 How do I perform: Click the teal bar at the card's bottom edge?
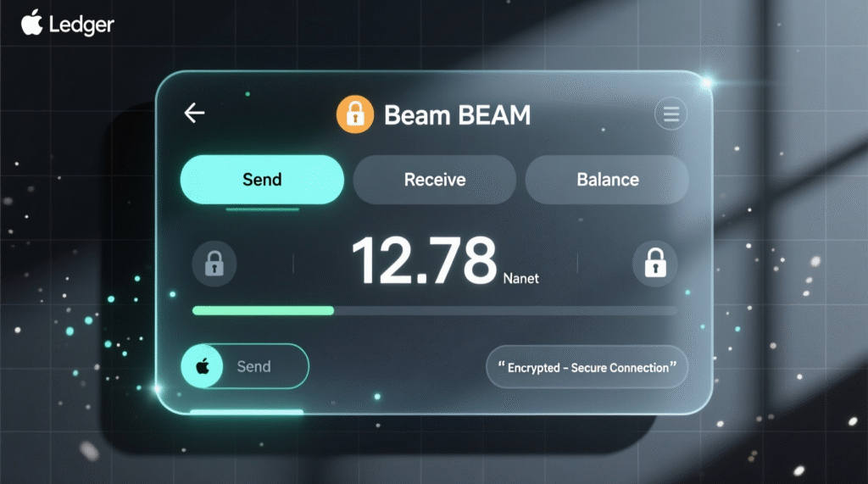click(x=247, y=412)
